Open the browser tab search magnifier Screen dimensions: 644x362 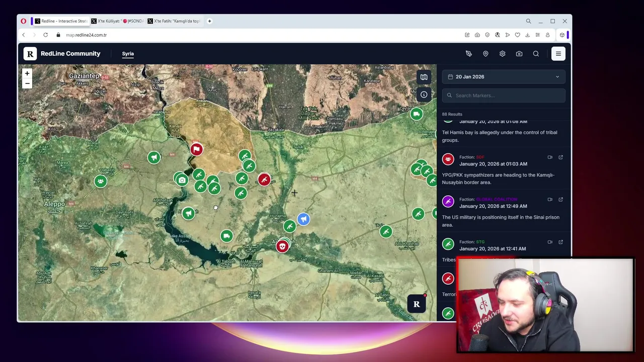pos(528,21)
